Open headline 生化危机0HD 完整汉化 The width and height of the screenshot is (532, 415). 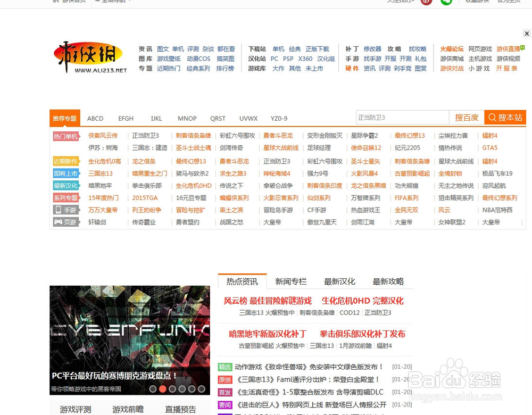pyautogui.click(x=362, y=301)
